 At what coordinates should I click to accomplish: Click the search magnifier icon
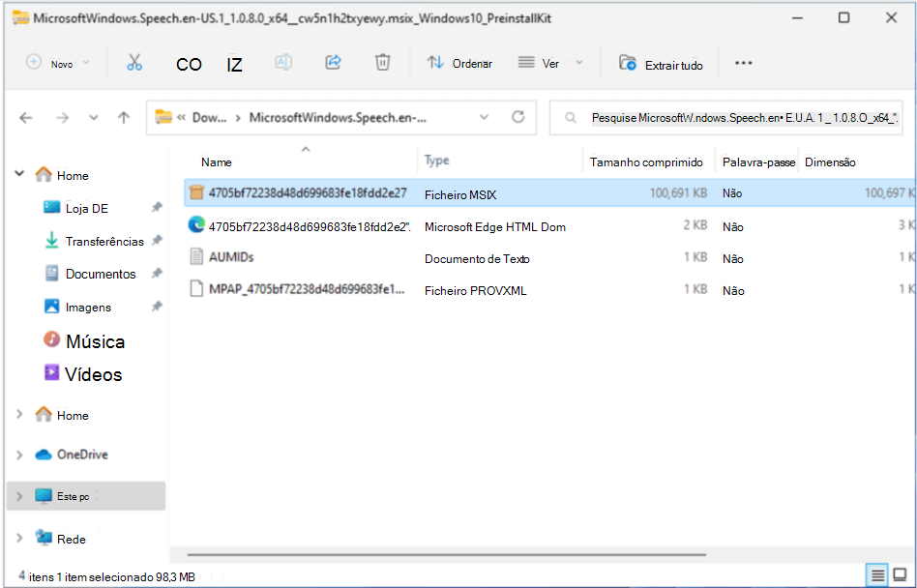click(571, 118)
